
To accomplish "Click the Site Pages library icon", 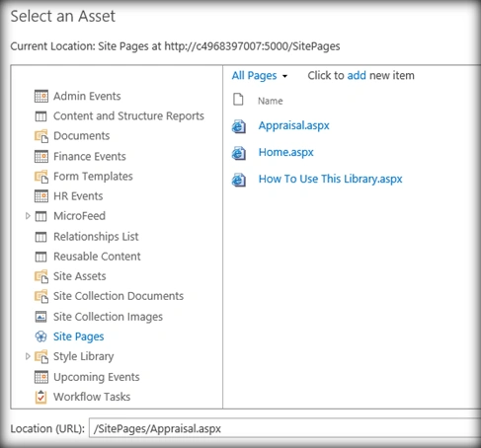I will (40, 336).
